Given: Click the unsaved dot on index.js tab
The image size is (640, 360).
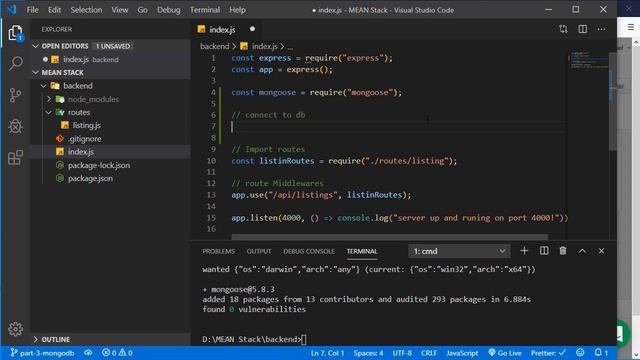Looking at the screenshot, I should pos(252,29).
